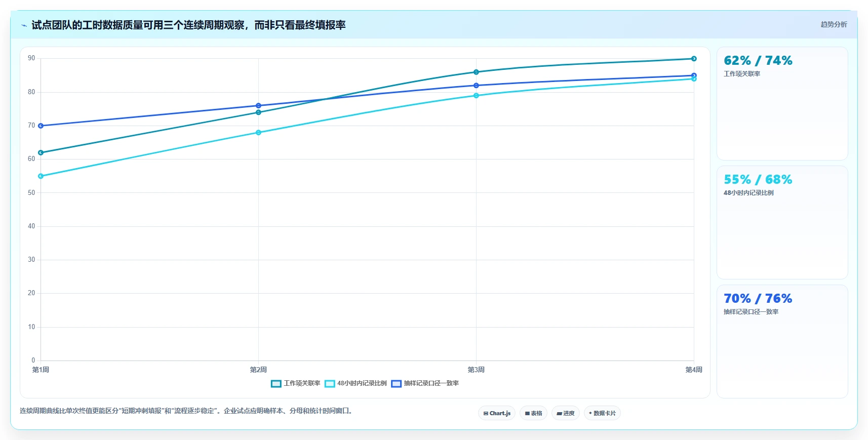Toggle 48小时内记录比例 legend color box

pos(330,384)
